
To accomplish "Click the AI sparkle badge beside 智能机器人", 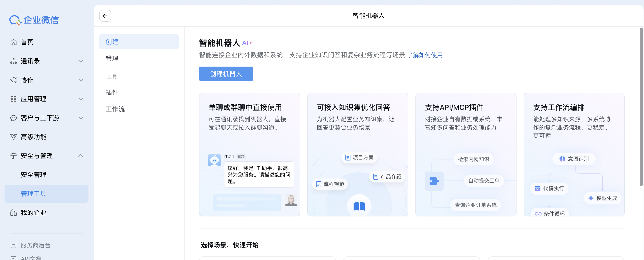I will point(247,43).
